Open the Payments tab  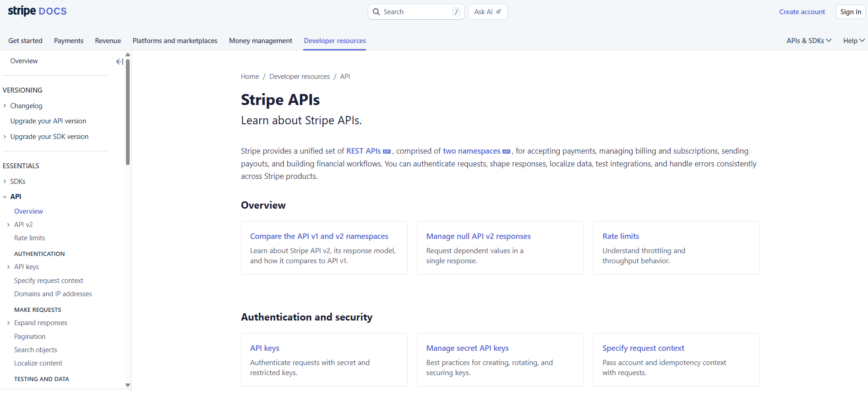[x=69, y=41]
